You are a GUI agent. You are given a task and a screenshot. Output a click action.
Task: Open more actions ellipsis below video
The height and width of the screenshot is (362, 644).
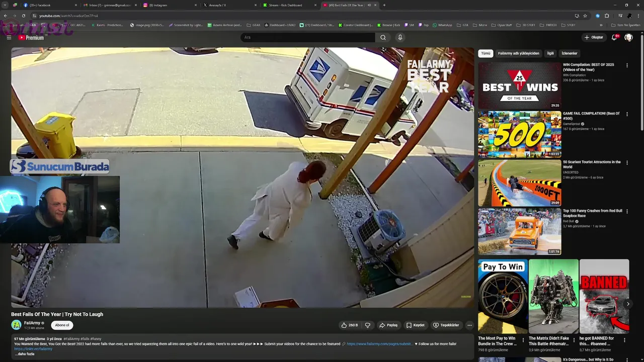tap(469, 325)
